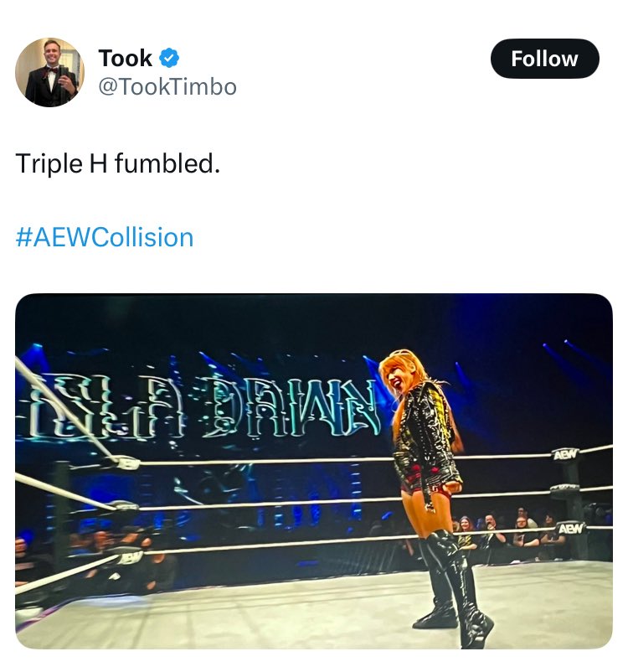
Task: Open the attached wrestling ring photo
Action: pos(313,471)
